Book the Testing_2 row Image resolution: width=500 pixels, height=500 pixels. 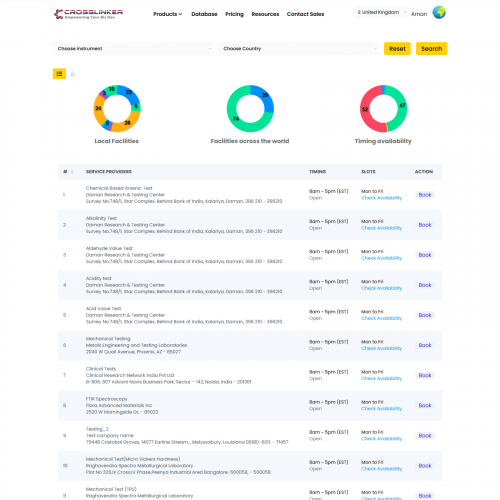pos(425,436)
